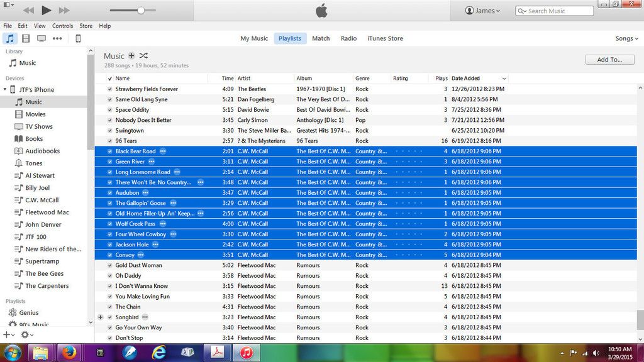Switch to the iTunes Store tab

click(x=385, y=38)
